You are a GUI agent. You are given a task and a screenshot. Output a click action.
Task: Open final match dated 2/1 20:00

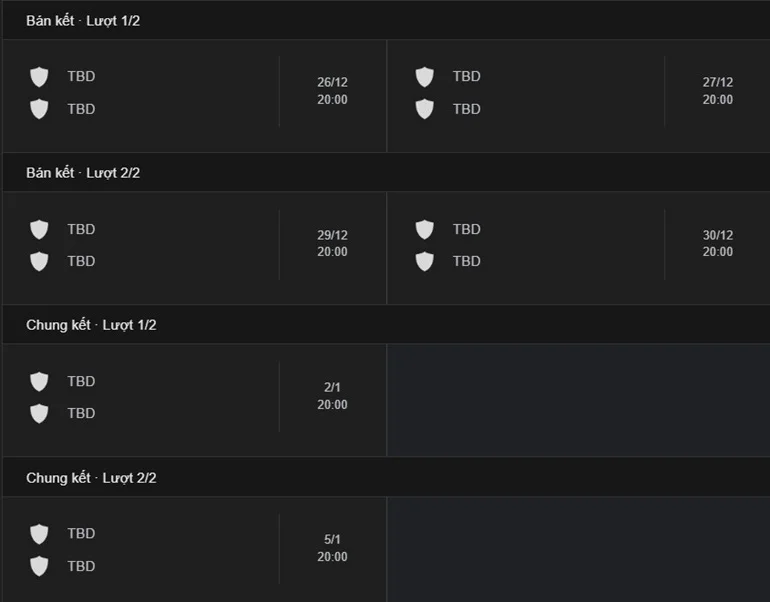coord(332,396)
